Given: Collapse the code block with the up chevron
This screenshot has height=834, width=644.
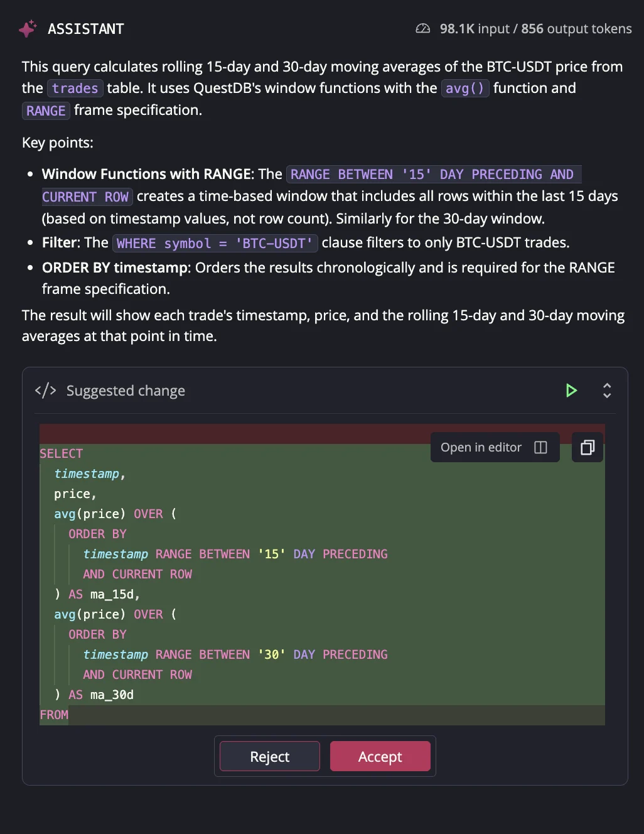Looking at the screenshot, I should [607, 386].
